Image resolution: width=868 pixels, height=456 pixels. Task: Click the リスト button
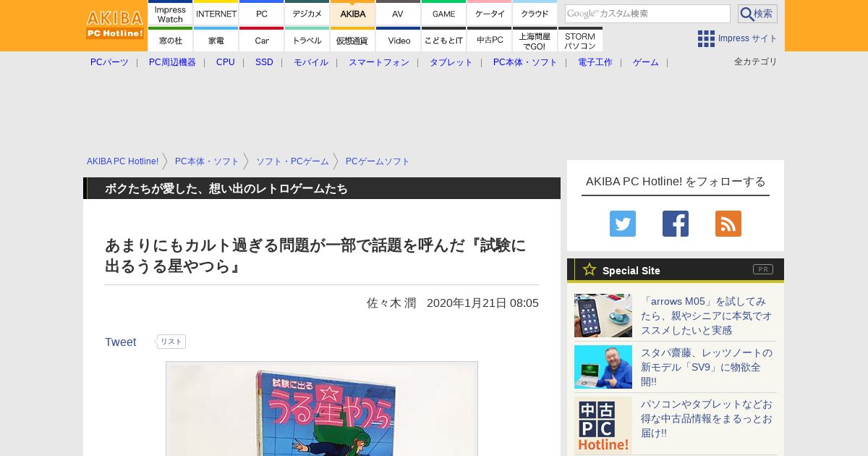coord(171,342)
